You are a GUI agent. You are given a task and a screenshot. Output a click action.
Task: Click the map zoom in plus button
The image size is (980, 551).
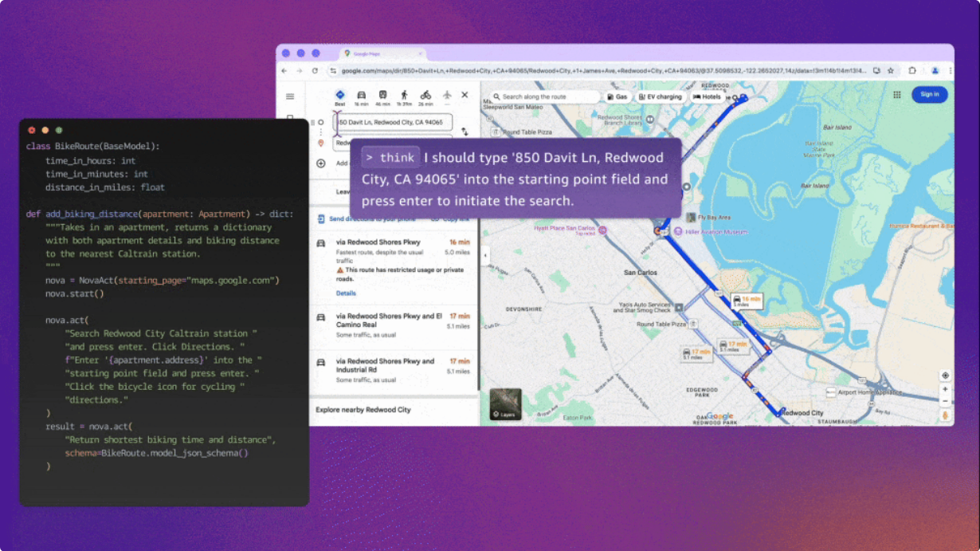tap(945, 390)
